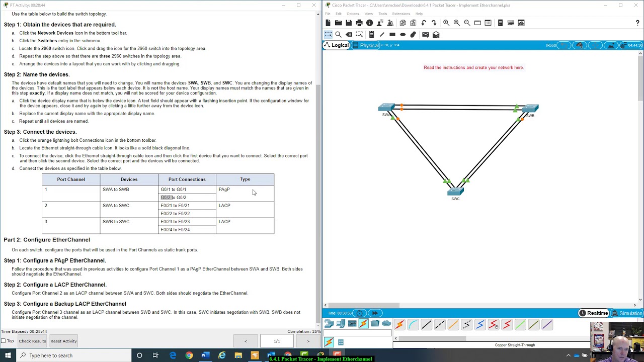Choose the Inspect magnifier tool
644x362 pixels.
click(x=338, y=35)
